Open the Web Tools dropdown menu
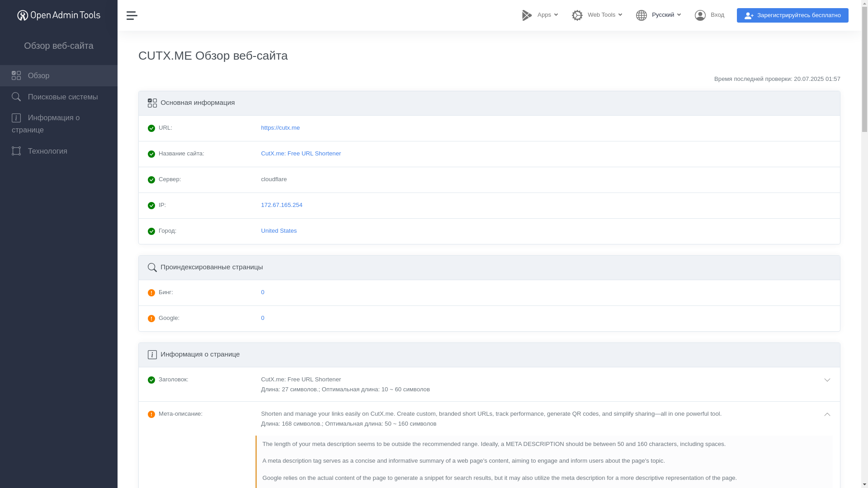This screenshot has height=488, width=868. (x=597, y=15)
